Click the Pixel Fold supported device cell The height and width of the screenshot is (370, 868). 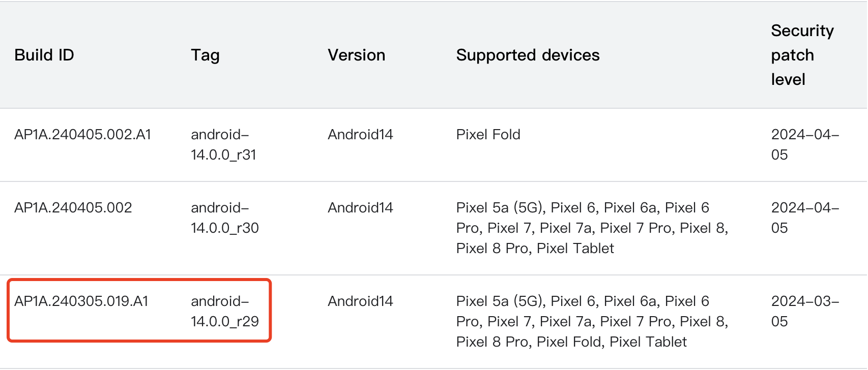488,135
